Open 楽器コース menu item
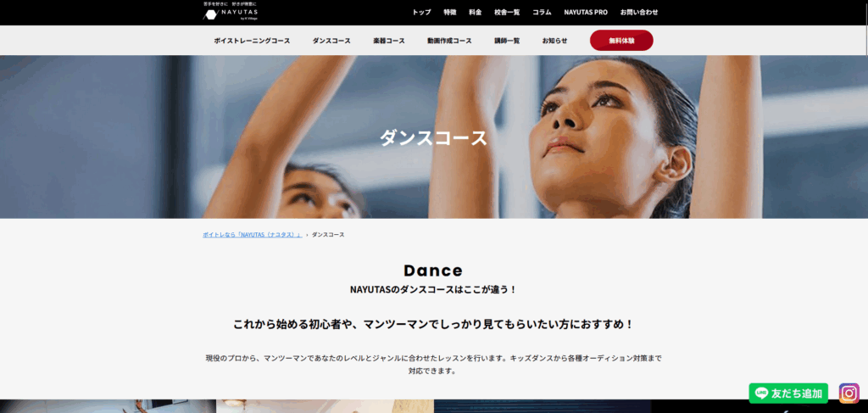This screenshot has height=413, width=868. (x=389, y=41)
